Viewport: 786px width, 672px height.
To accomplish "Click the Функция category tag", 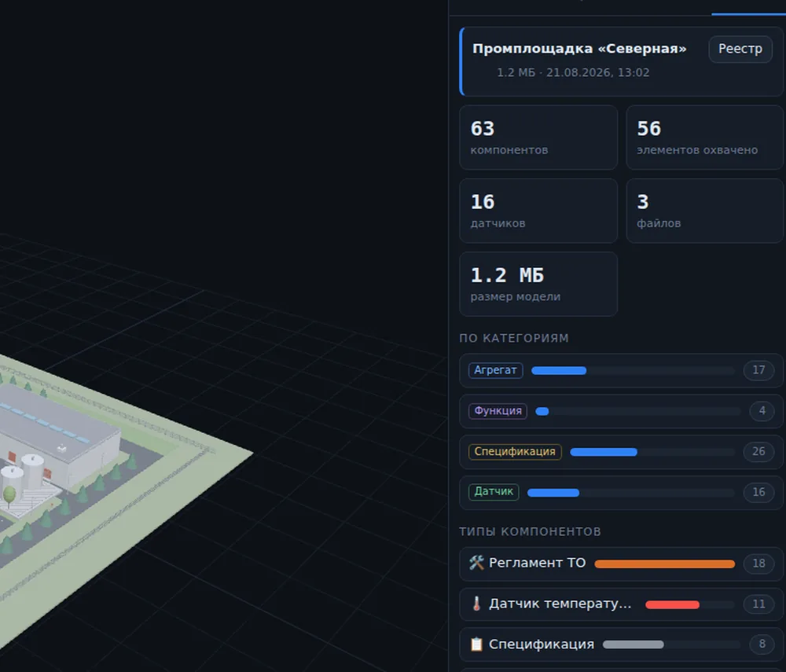I will click(498, 411).
